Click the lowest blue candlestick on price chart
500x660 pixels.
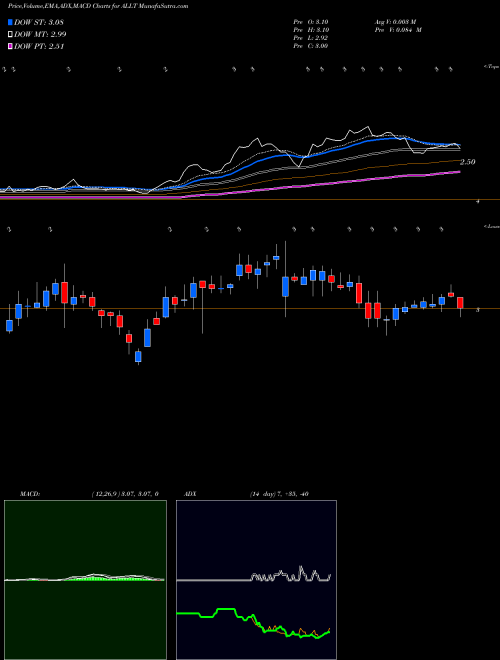click(138, 357)
